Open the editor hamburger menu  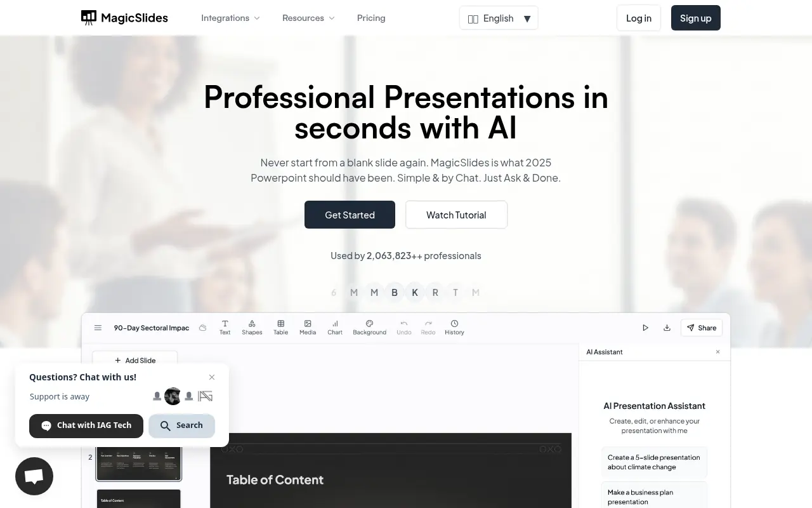(98, 328)
